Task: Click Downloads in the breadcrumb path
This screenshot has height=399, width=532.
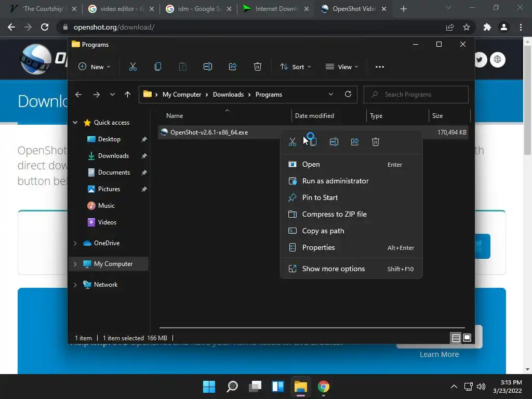Action: (228, 95)
